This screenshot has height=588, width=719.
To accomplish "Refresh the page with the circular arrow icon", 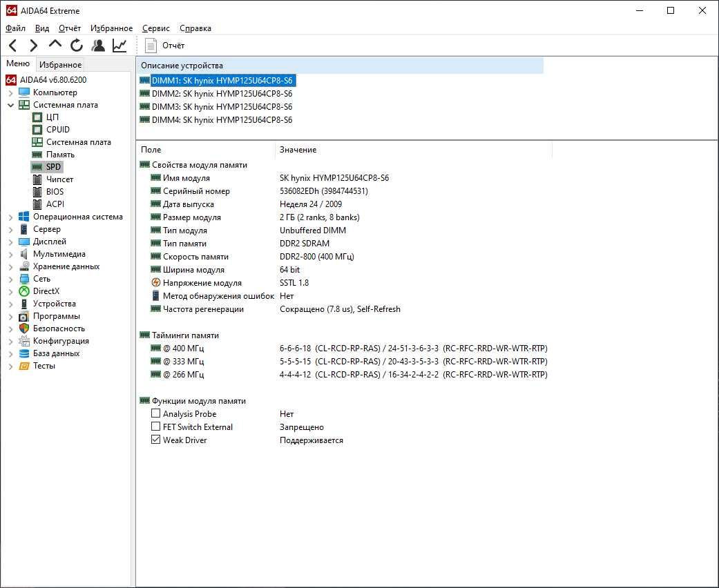I will pos(77,46).
